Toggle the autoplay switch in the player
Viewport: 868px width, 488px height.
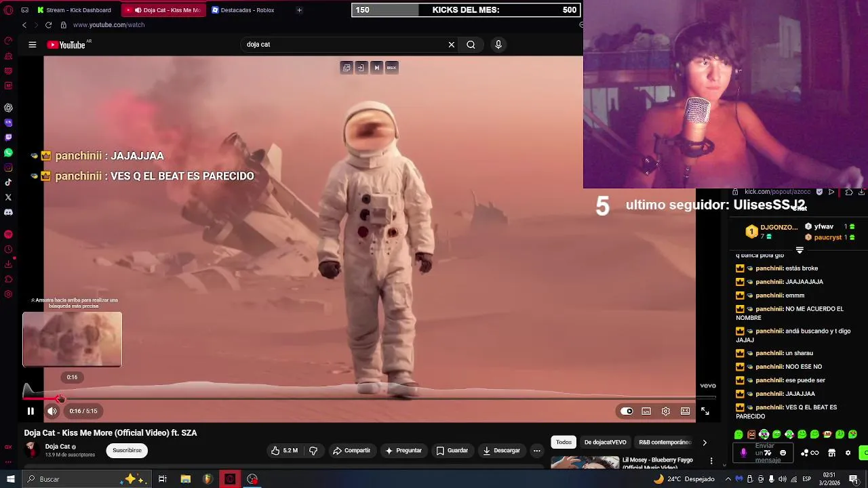tap(627, 411)
